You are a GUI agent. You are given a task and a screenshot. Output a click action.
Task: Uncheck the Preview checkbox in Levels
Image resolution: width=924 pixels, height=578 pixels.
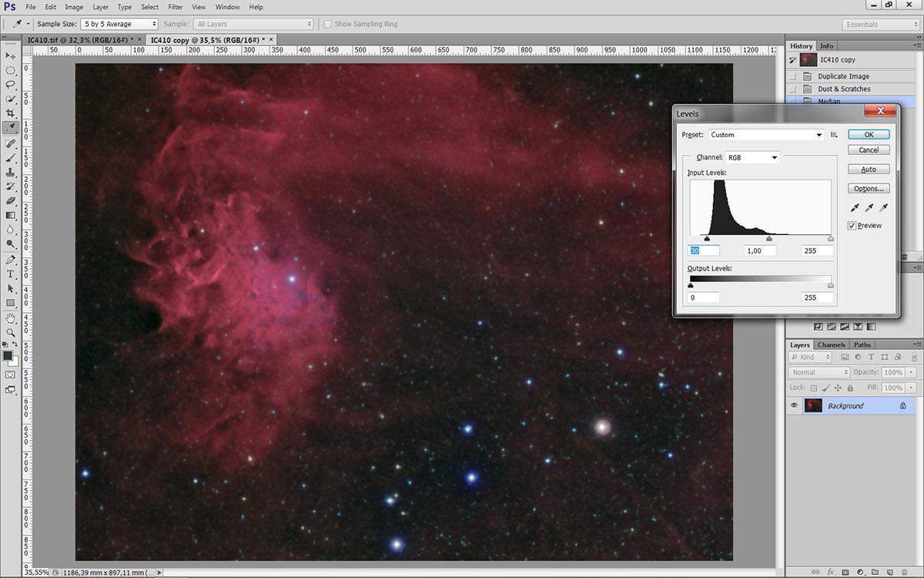point(852,226)
